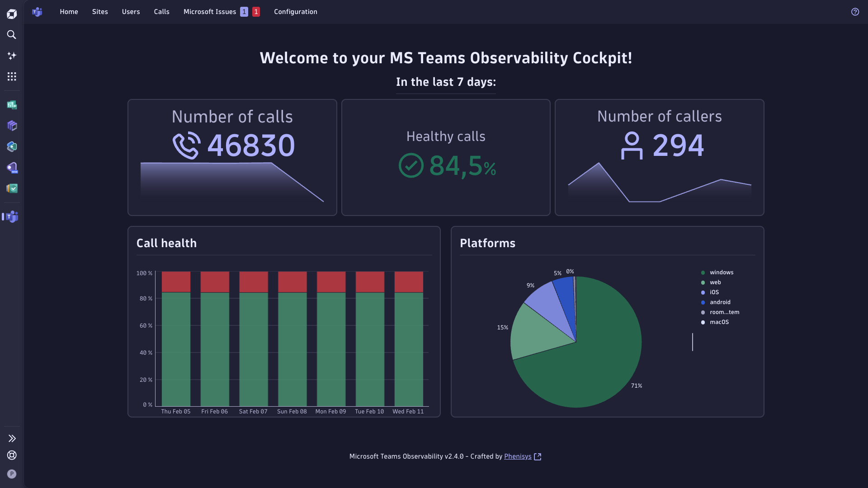Click the red issue counter on Microsoft Issues
Viewport: 868px width, 488px height.
click(256, 12)
